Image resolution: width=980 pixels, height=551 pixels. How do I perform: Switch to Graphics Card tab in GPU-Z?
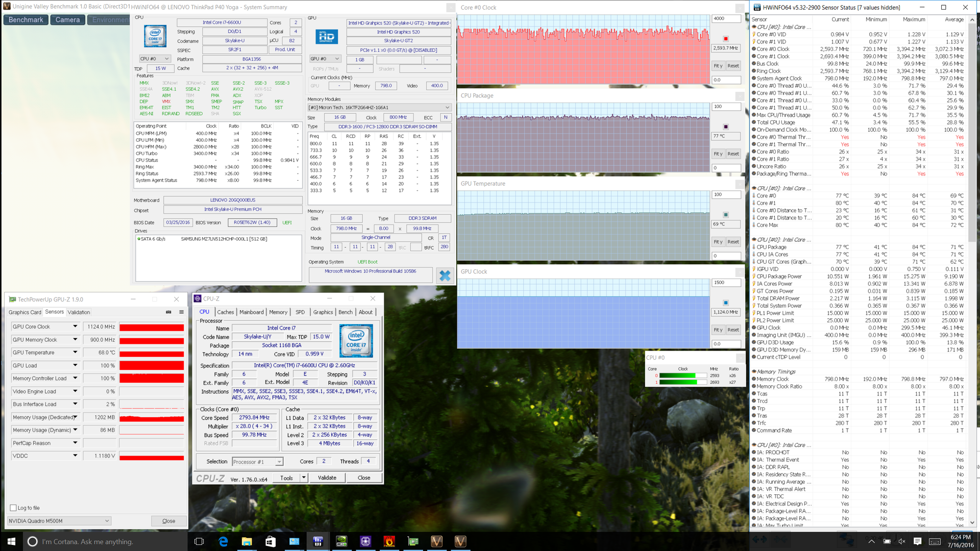24,312
